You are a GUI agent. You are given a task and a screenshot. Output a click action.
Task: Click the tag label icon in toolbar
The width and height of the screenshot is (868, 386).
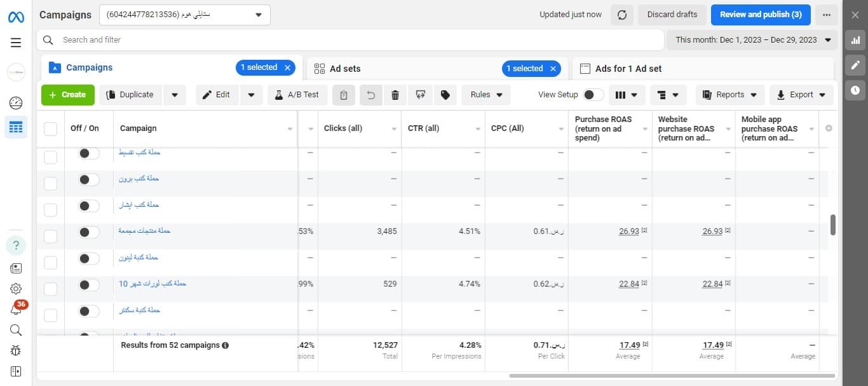click(445, 95)
